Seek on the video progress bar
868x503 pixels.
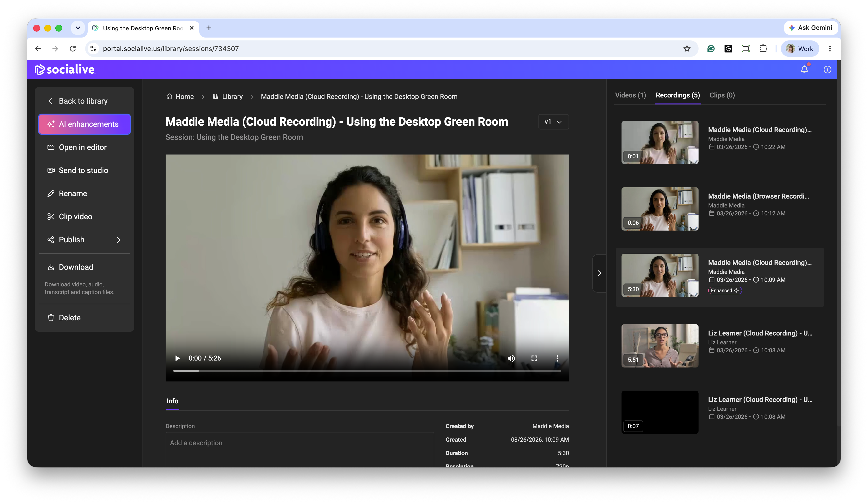(x=367, y=370)
